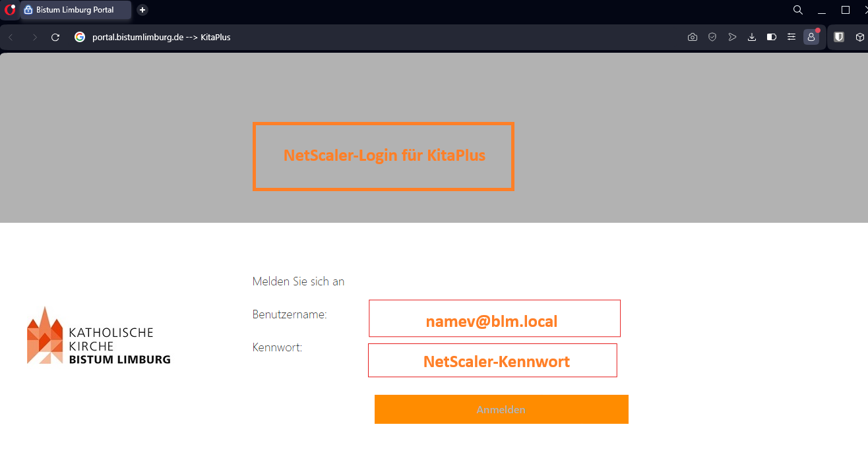Viewport: 868px width, 464px height.
Task: Click the Benutzername input field
Action: click(x=494, y=318)
